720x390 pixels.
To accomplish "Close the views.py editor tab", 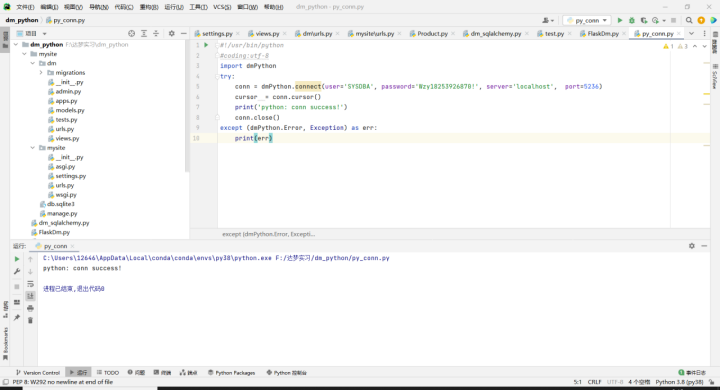I will coord(285,34).
